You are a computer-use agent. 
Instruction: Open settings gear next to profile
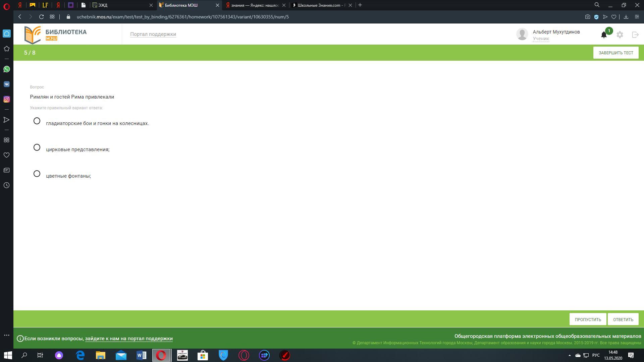(x=620, y=35)
